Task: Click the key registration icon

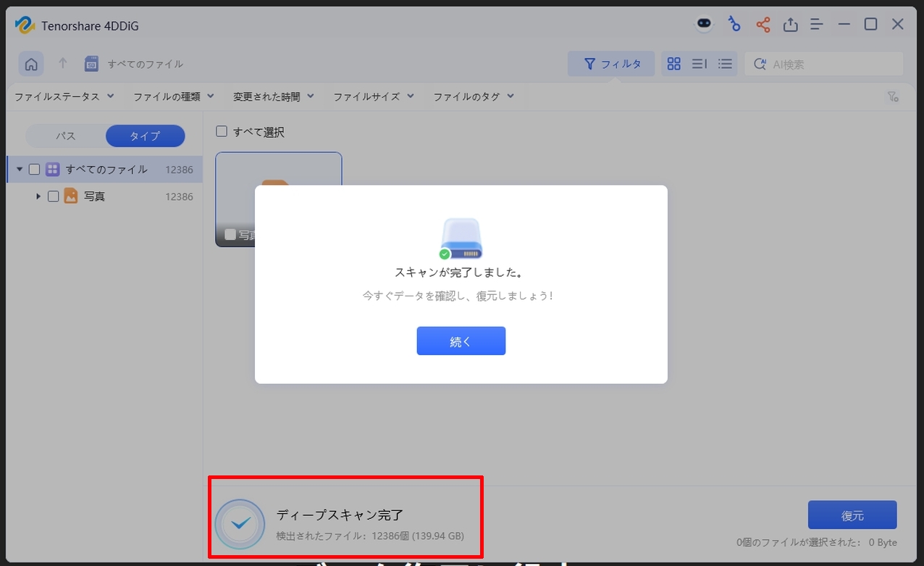Action: 734,24
